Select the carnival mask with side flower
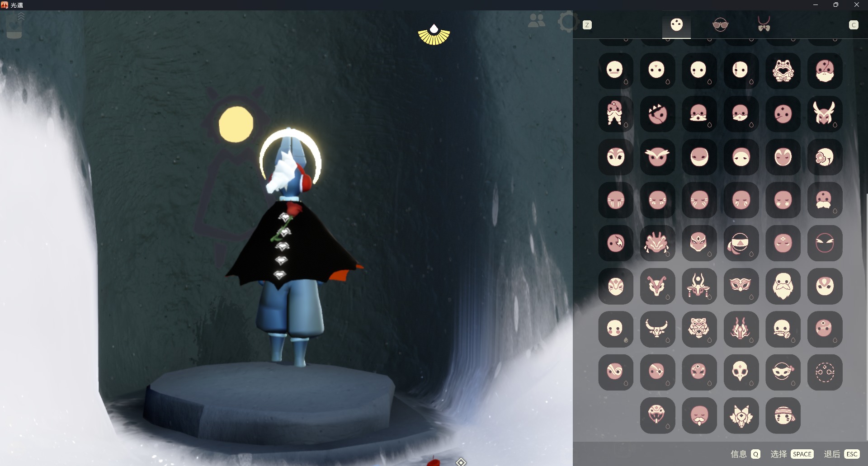Viewport: 868px width, 466px height. tap(783, 372)
